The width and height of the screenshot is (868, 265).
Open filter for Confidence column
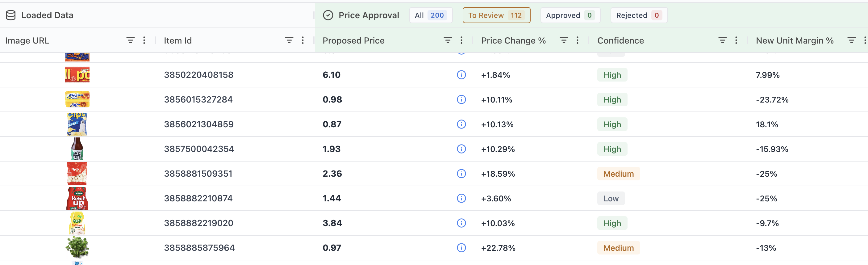point(722,40)
